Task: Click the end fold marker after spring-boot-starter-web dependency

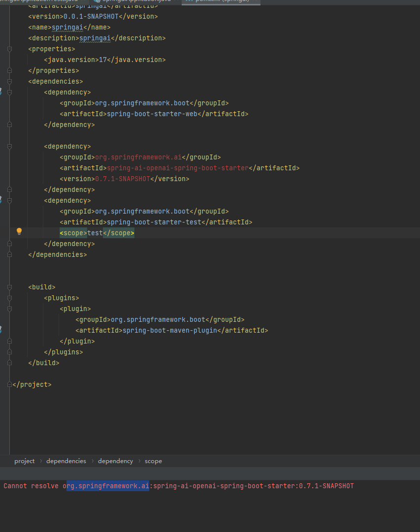Action: coord(9,125)
